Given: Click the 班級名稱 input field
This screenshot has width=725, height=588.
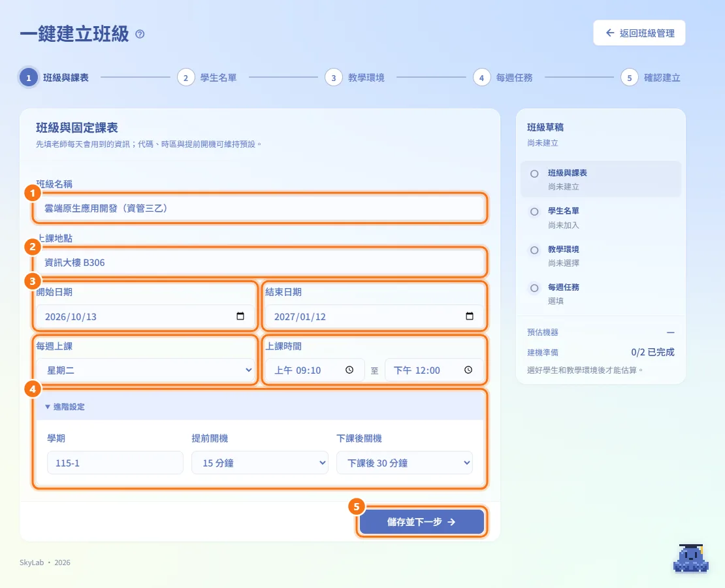Looking at the screenshot, I should (x=260, y=208).
